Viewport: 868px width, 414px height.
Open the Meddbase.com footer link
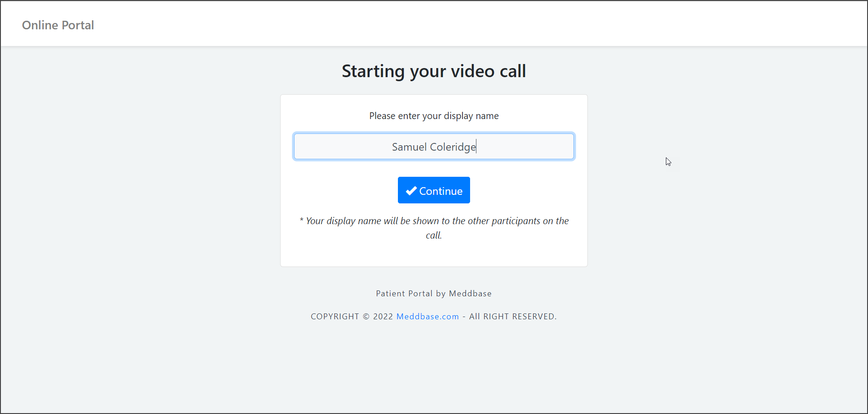point(427,317)
